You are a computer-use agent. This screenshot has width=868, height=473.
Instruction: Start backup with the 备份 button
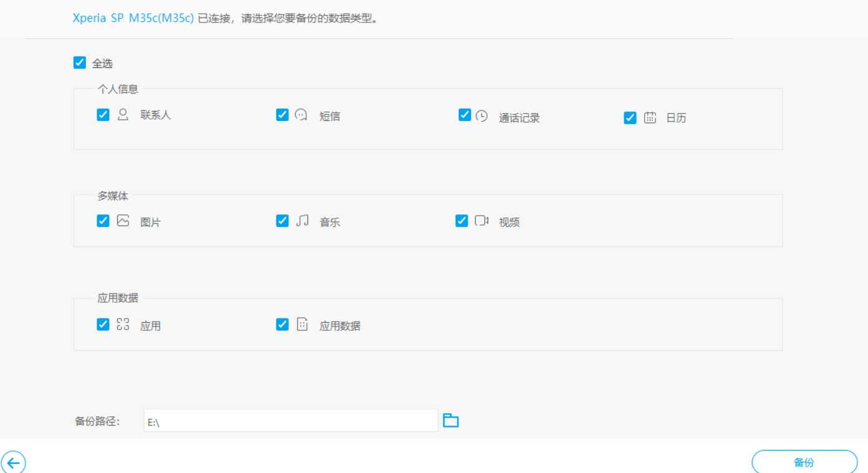click(804, 463)
